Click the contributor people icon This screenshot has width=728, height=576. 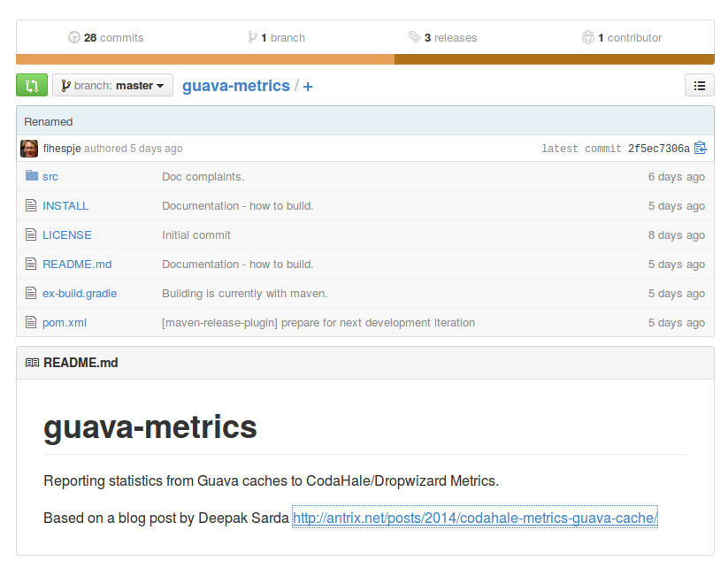587,37
